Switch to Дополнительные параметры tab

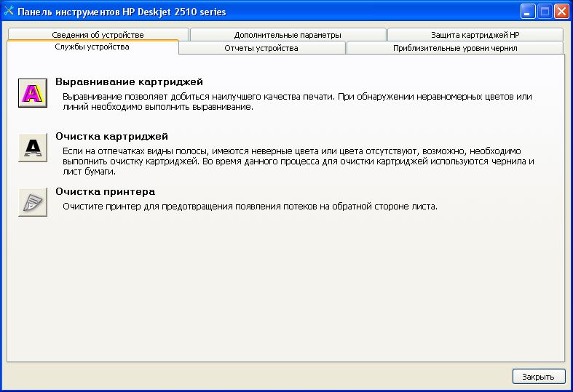coord(288,35)
